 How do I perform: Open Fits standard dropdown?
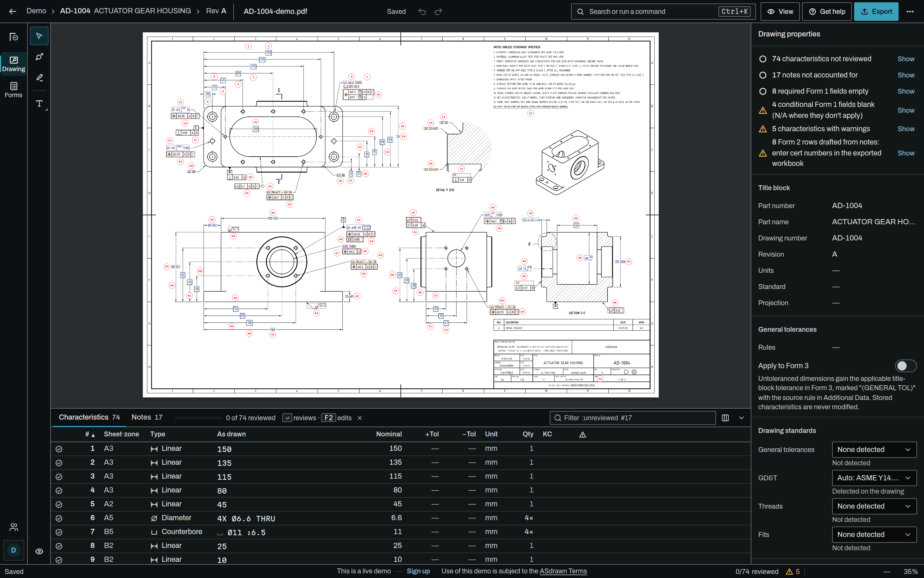874,534
